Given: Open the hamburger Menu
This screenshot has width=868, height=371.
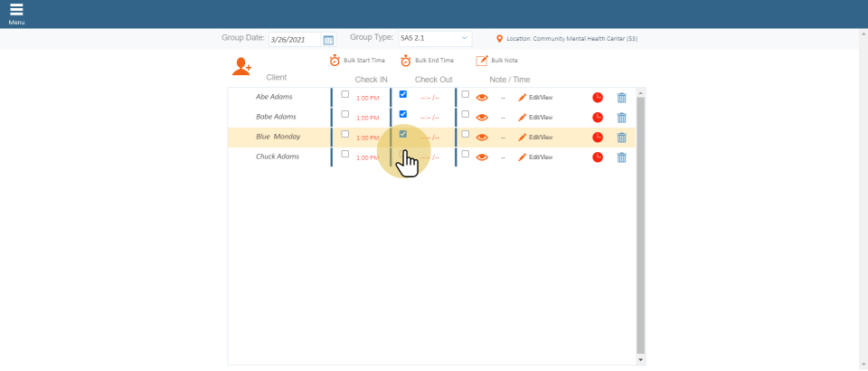Looking at the screenshot, I should pos(16,13).
